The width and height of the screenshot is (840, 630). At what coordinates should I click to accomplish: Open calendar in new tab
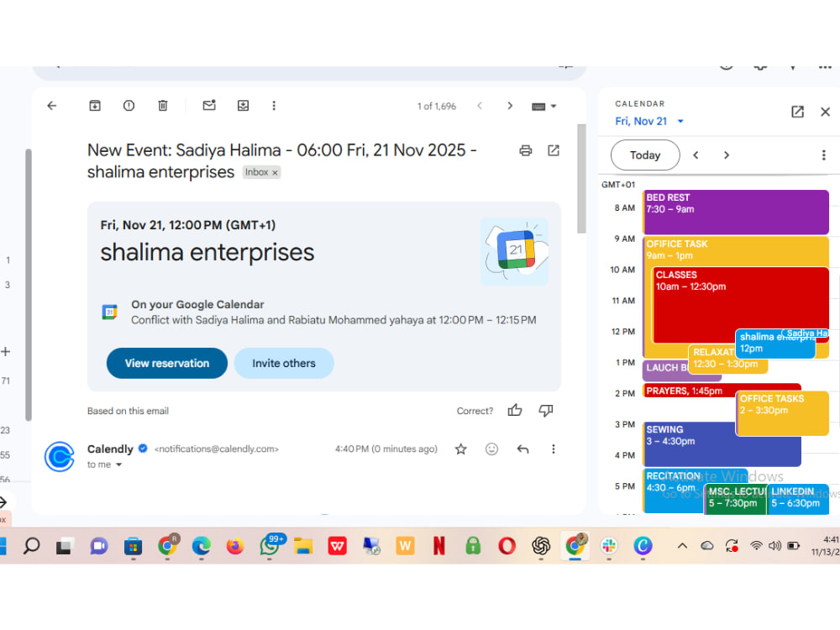[797, 112]
